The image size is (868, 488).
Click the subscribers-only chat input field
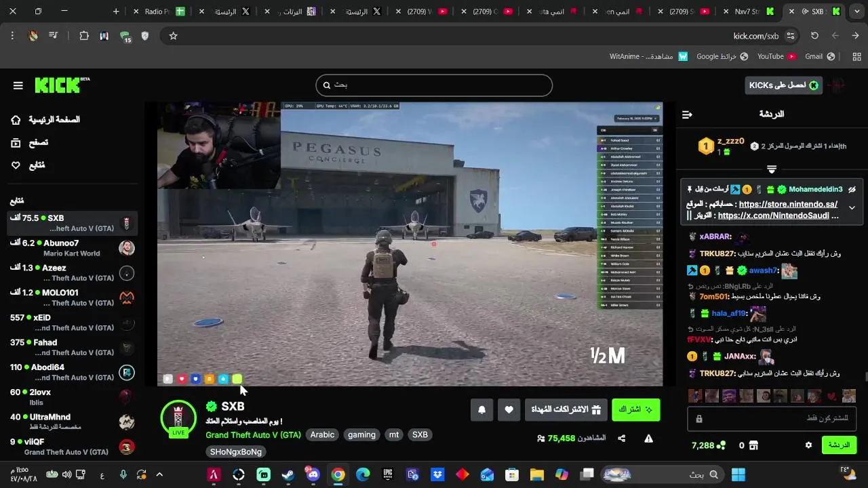pyautogui.click(x=772, y=418)
